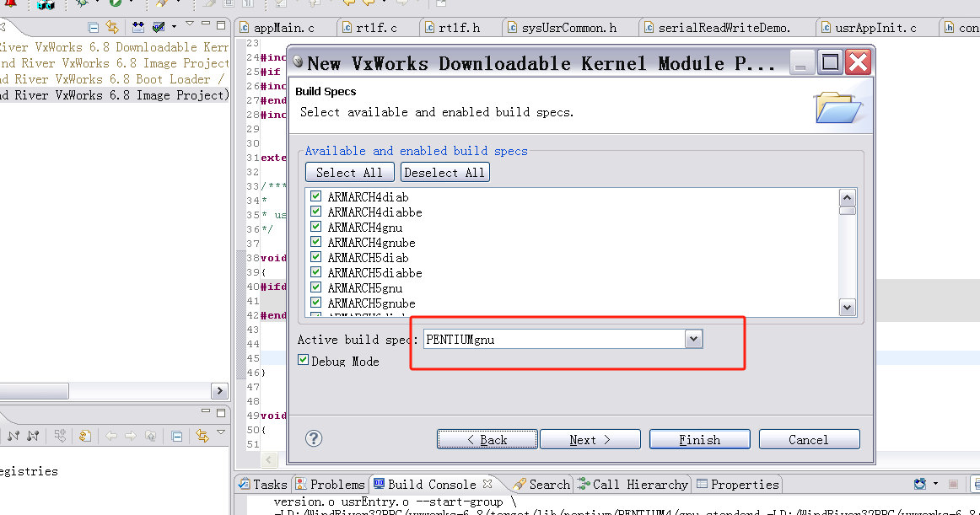Uncheck ARMARCH4gnube build spec
The height and width of the screenshot is (515, 980).
click(x=316, y=241)
